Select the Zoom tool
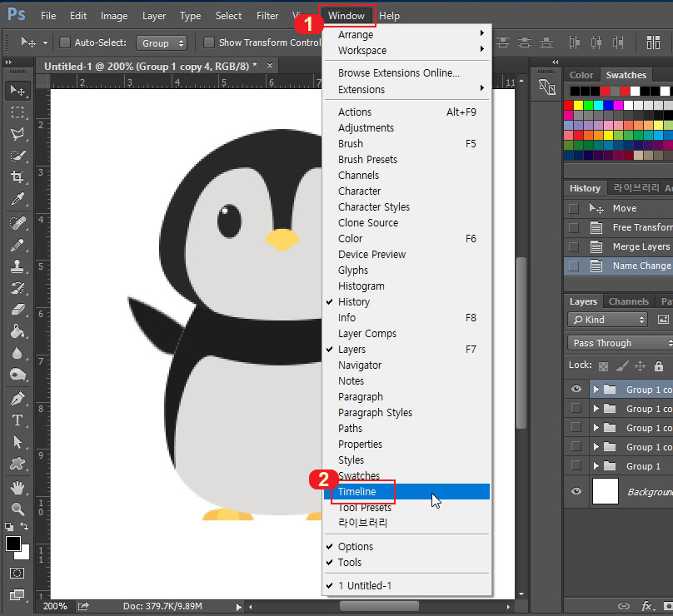This screenshot has height=616, width=673. [x=17, y=509]
